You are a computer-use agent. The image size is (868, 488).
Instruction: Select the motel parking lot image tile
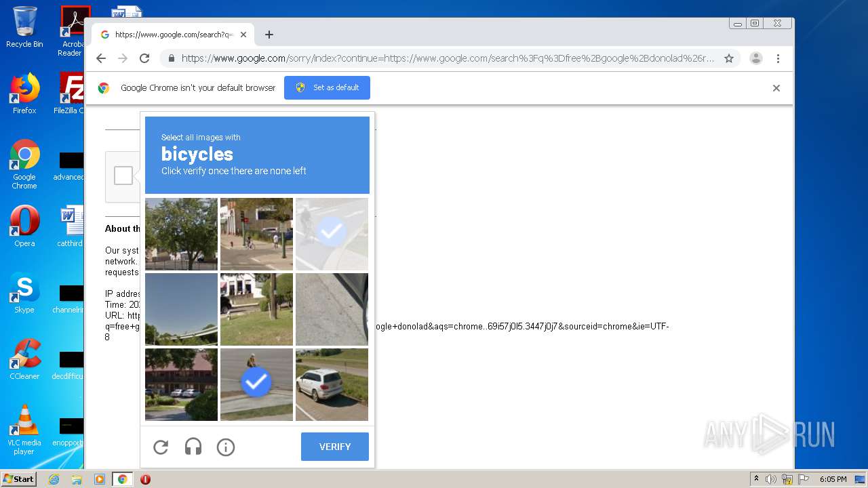click(x=181, y=384)
